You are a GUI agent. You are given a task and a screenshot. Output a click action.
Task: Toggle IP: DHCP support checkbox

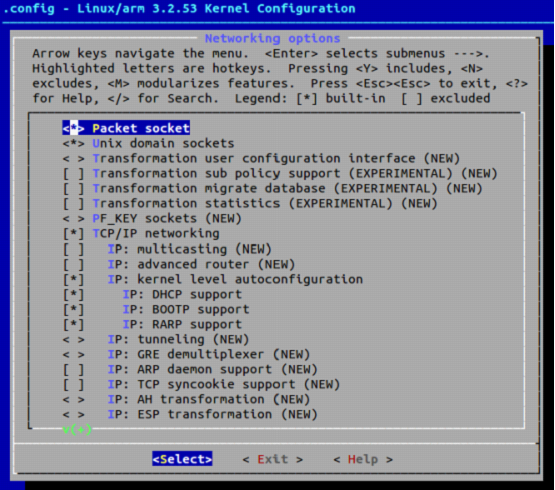click(74, 295)
